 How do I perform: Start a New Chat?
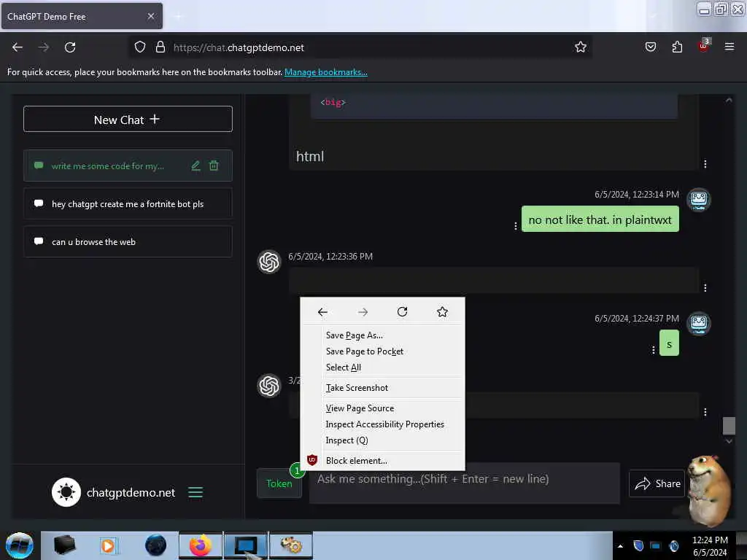tap(128, 119)
